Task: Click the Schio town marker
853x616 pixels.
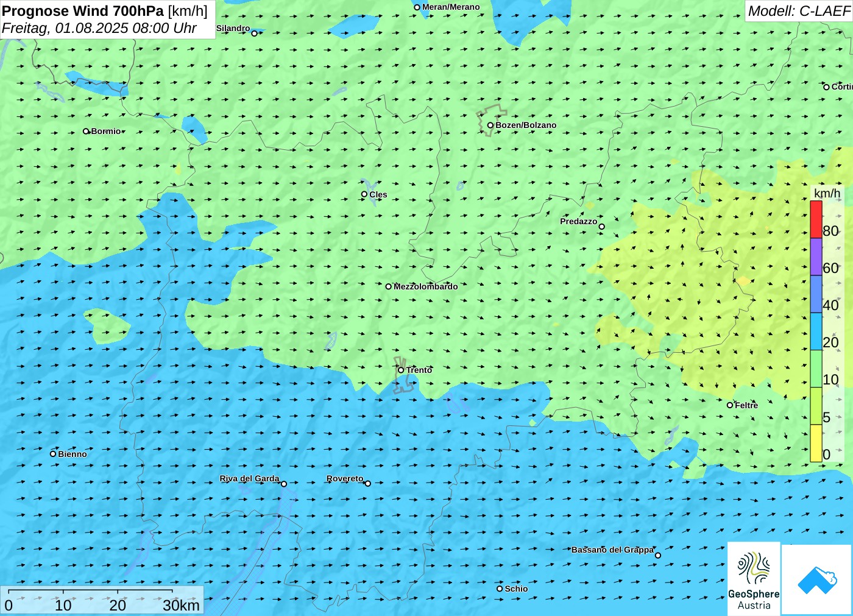Action: coord(500,589)
